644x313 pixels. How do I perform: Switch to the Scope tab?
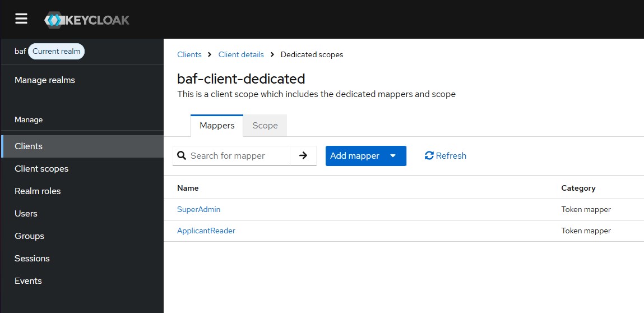click(265, 126)
